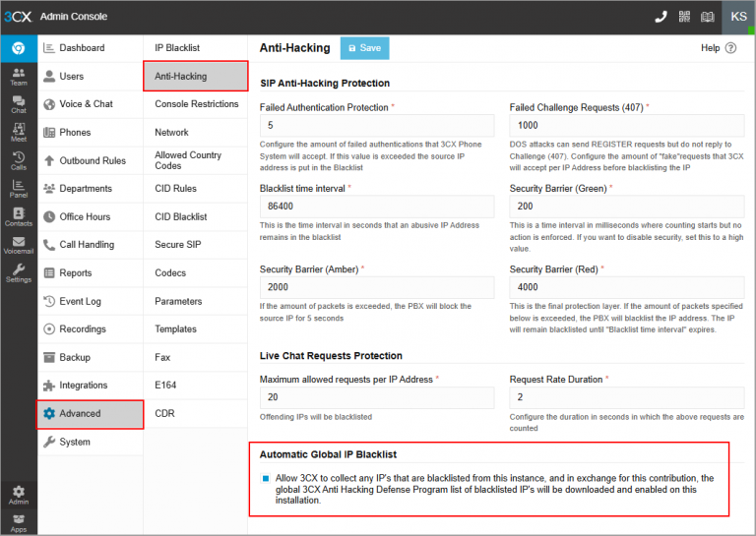Open Calls in left sidebar
The image size is (756, 536).
(19, 161)
